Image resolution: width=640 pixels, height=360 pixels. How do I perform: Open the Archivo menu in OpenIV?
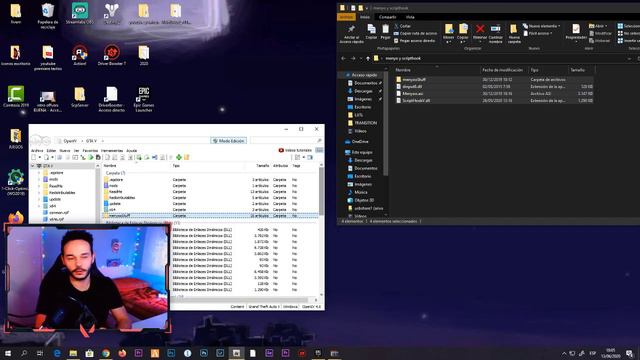click(37, 151)
